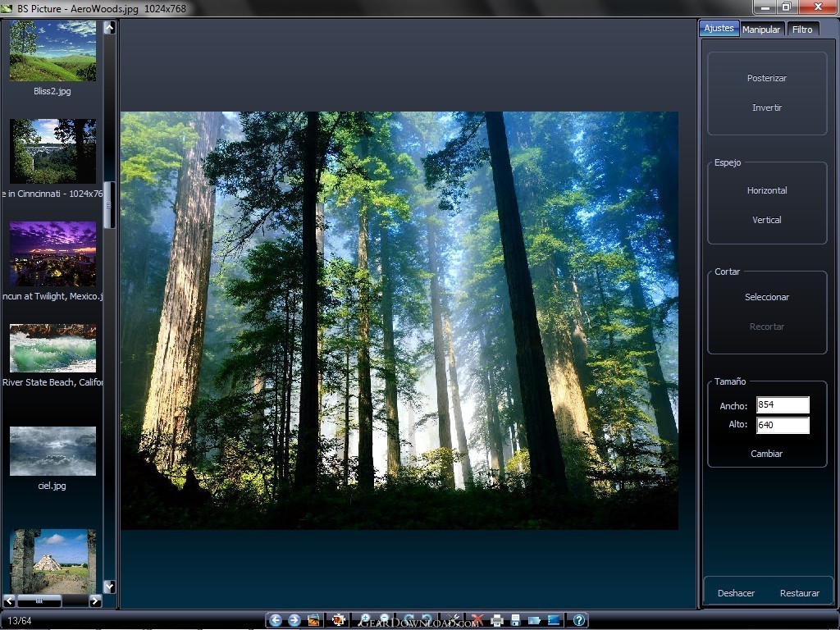Click the Ancho width input field
840x630 pixels.
[x=783, y=405]
